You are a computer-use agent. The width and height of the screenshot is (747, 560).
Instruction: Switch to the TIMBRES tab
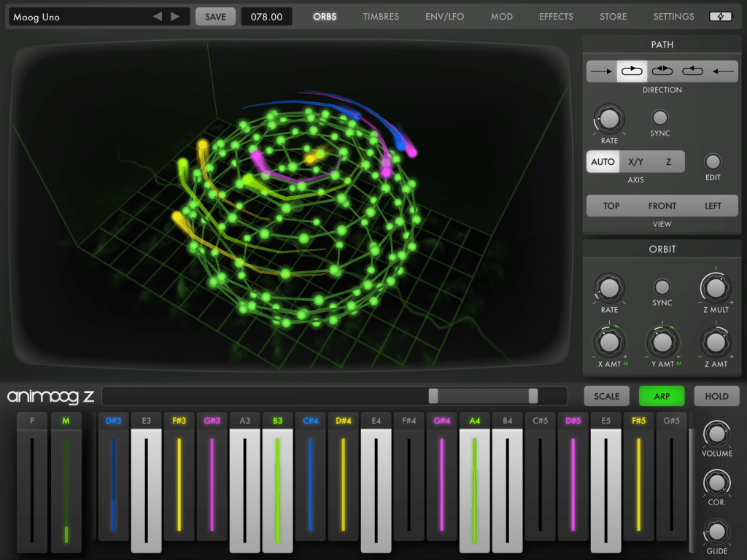pyautogui.click(x=381, y=17)
